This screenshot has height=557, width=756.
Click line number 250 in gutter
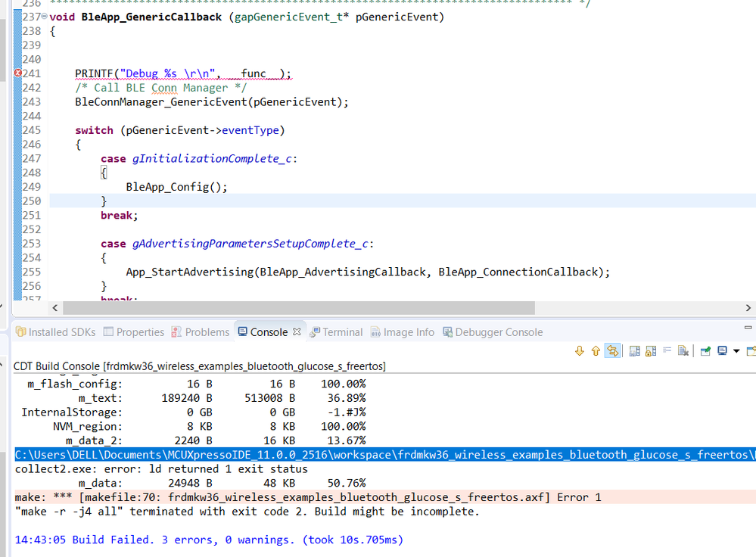31,201
